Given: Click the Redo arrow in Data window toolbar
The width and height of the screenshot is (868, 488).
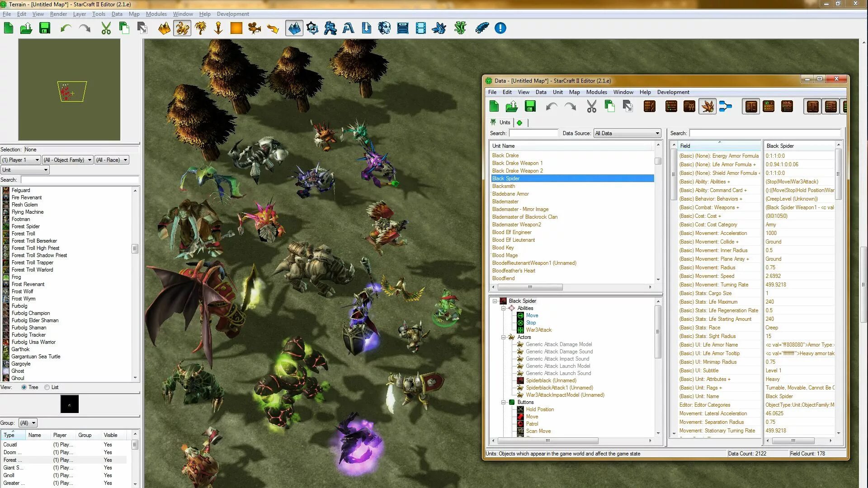Looking at the screenshot, I should [570, 107].
